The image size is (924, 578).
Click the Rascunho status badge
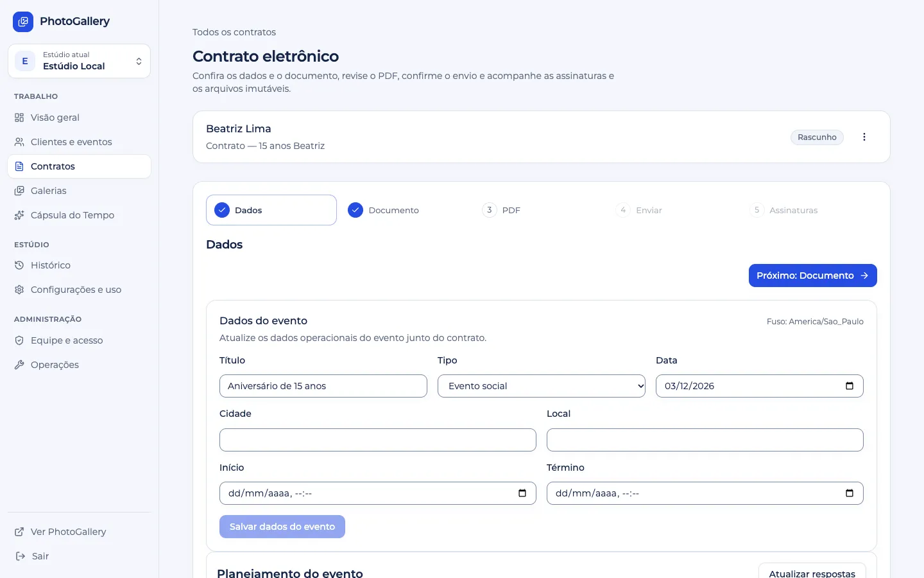coord(817,137)
